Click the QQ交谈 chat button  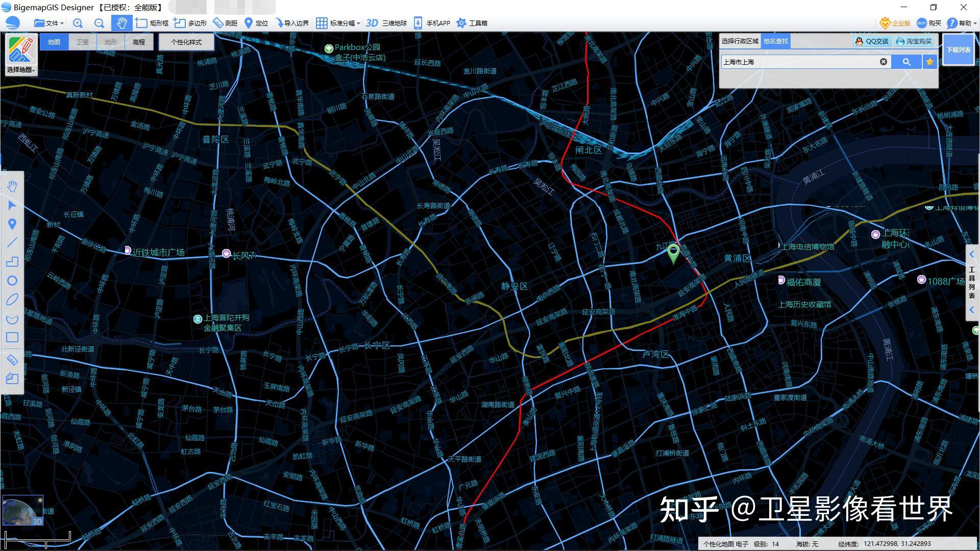[872, 41]
